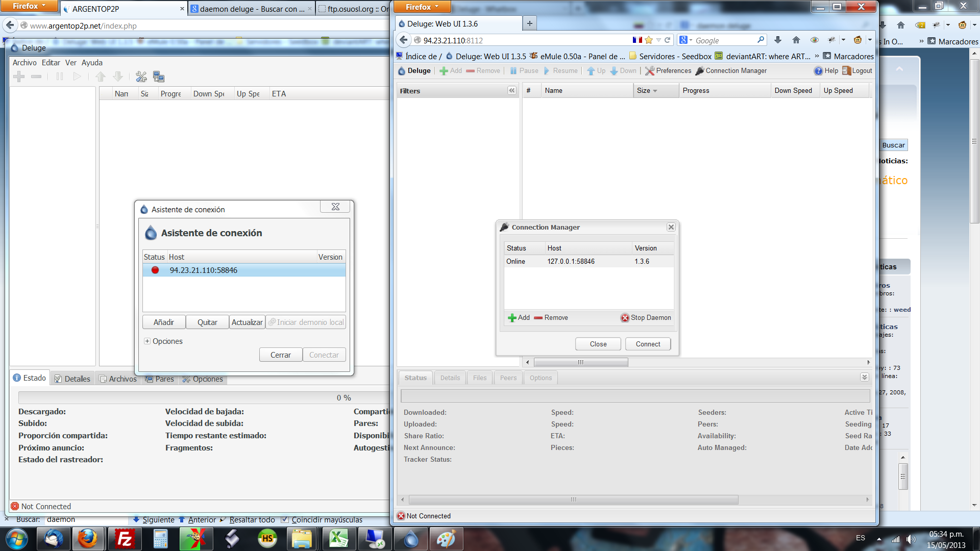Open the Ver menu
980x551 pixels.
pyautogui.click(x=71, y=62)
